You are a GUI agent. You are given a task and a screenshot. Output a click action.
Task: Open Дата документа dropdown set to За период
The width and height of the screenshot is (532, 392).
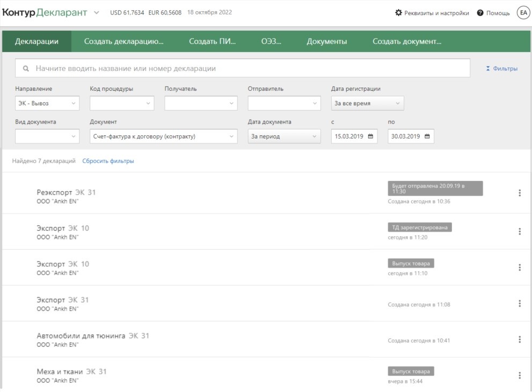284,136
